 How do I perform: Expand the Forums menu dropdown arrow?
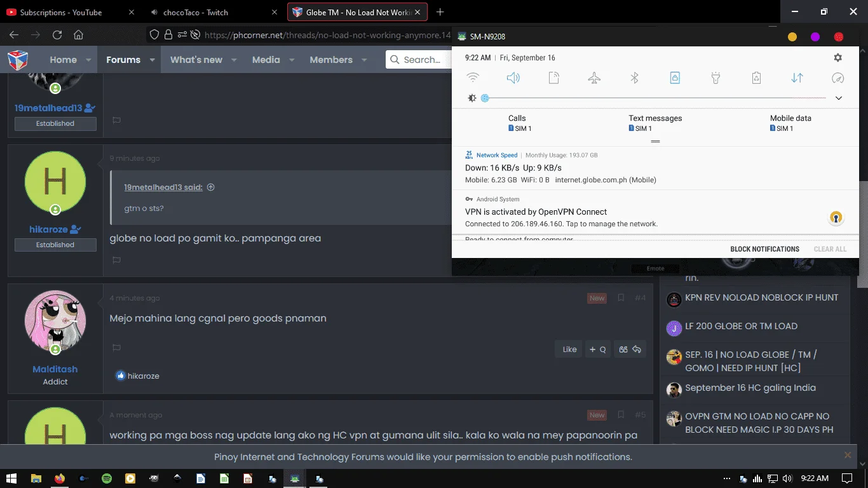click(x=152, y=60)
